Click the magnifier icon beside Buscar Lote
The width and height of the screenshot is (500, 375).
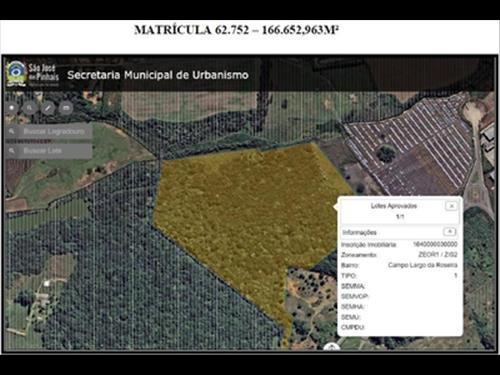pos(12,151)
